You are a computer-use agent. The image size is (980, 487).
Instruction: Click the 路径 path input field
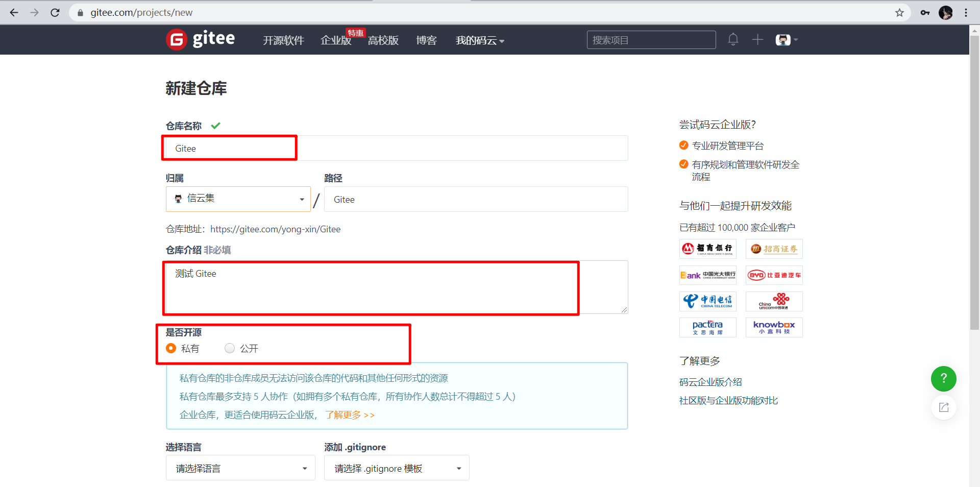pos(476,199)
